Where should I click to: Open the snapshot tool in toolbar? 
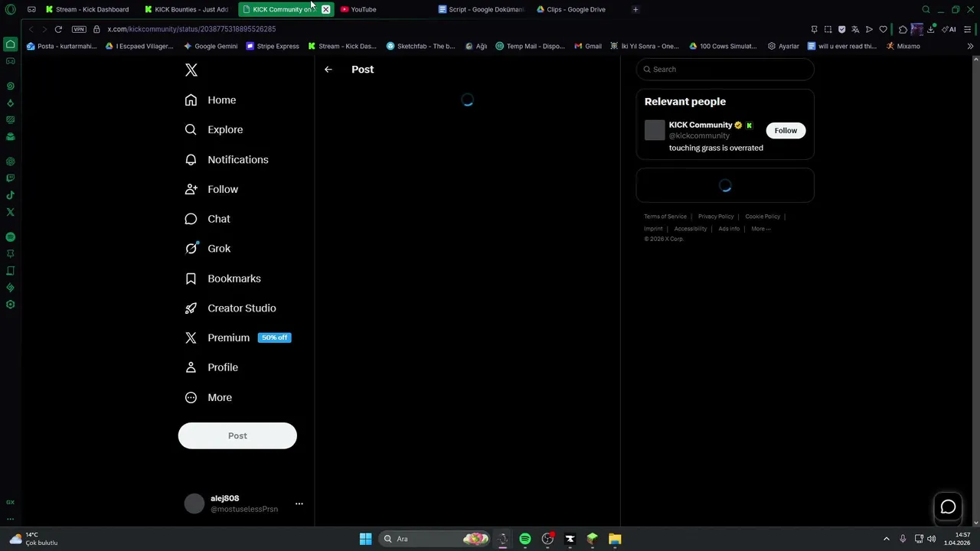[x=828, y=29]
